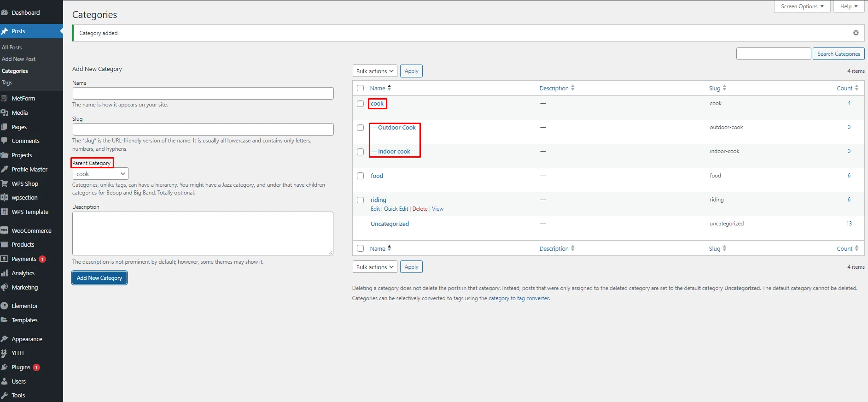
Task: Open the category to tag converter link
Action: (518, 298)
